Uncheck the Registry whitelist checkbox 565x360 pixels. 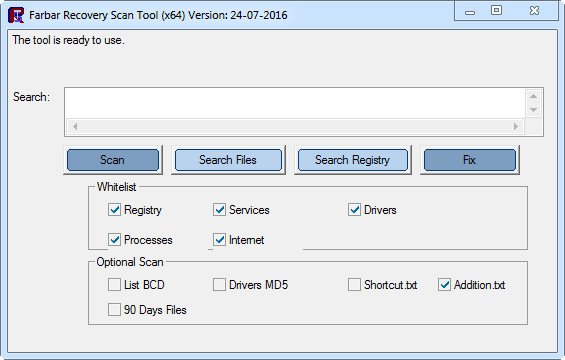[114, 210]
